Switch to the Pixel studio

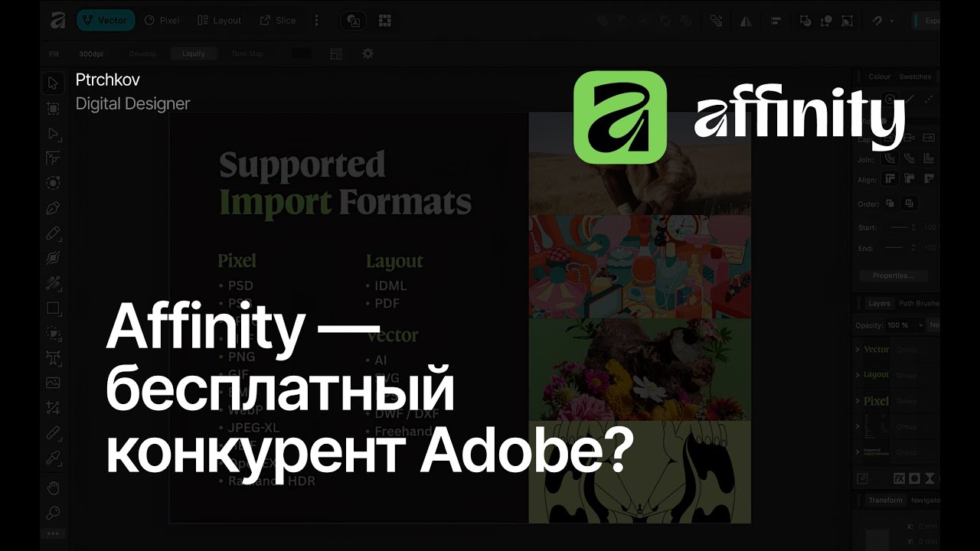[x=162, y=21]
